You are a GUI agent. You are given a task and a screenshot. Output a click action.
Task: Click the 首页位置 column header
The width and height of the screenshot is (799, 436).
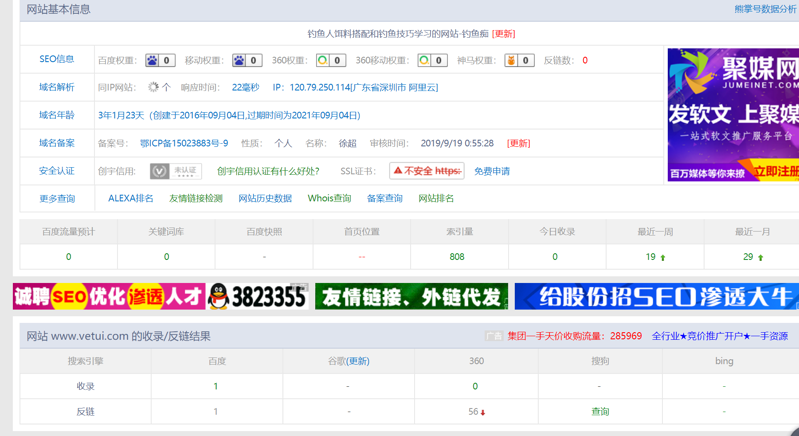(x=362, y=232)
